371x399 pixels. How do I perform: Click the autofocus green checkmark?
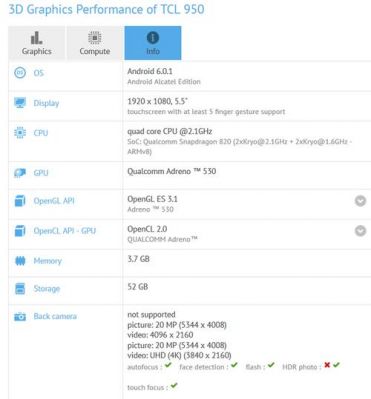point(168,365)
